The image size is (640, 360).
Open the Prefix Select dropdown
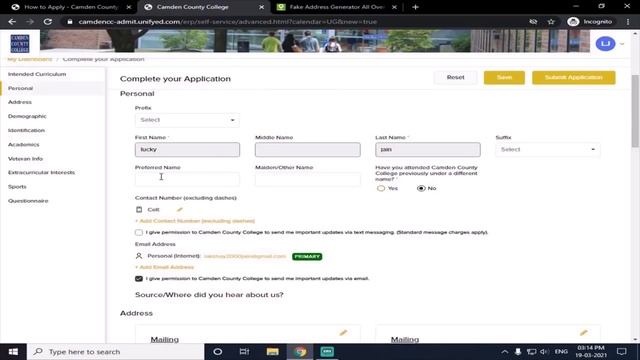[187, 120]
